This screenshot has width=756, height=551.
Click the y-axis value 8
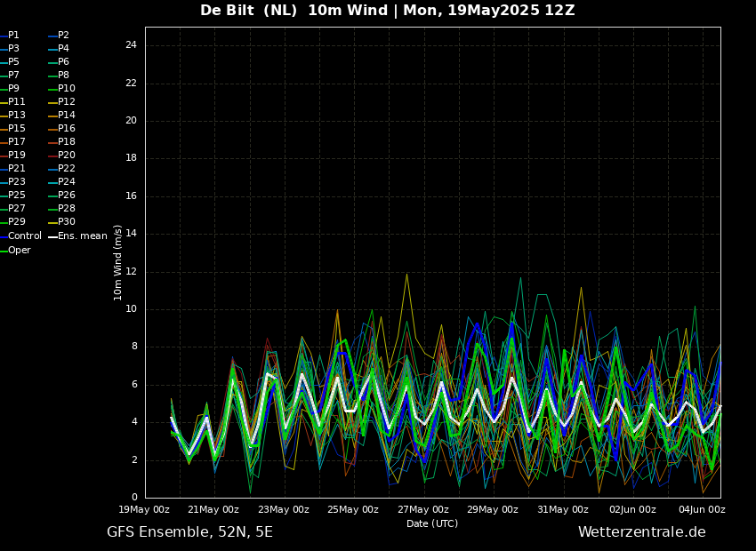click(x=134, y=347)
